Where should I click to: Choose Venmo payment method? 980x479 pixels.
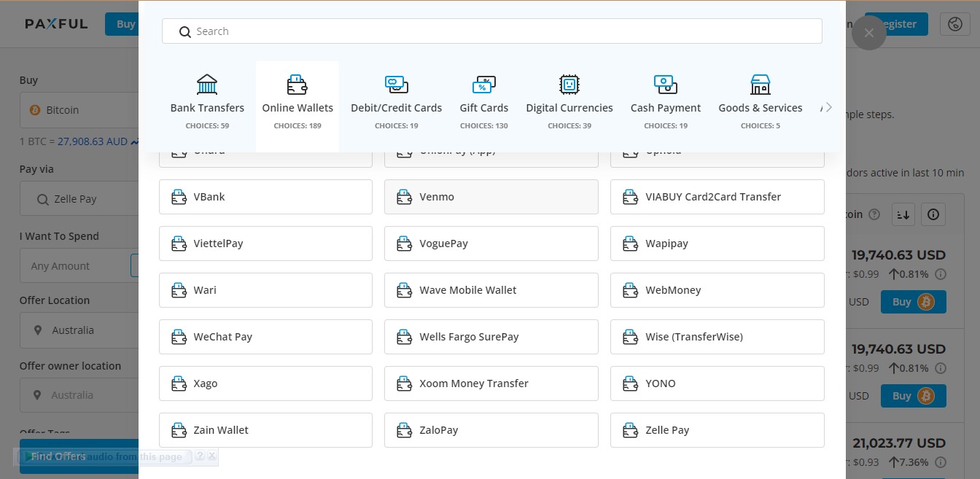[491, 197]
